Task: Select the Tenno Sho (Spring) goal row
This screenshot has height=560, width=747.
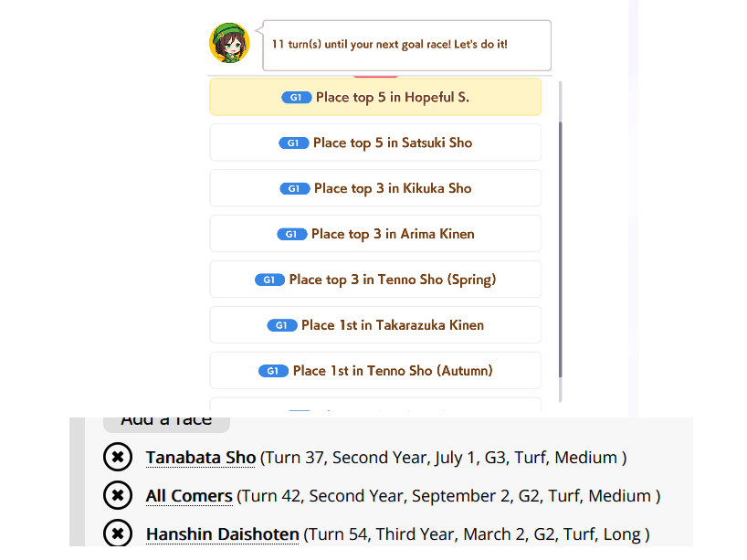Action: [x=375, y=280]
